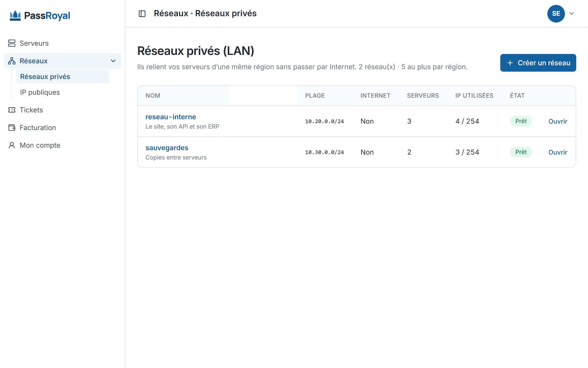Image resolution: width=588 pixels, height=368 pixels.
Task: Toggle the sidebar panel icon
Action: click(x=142, y=13)
